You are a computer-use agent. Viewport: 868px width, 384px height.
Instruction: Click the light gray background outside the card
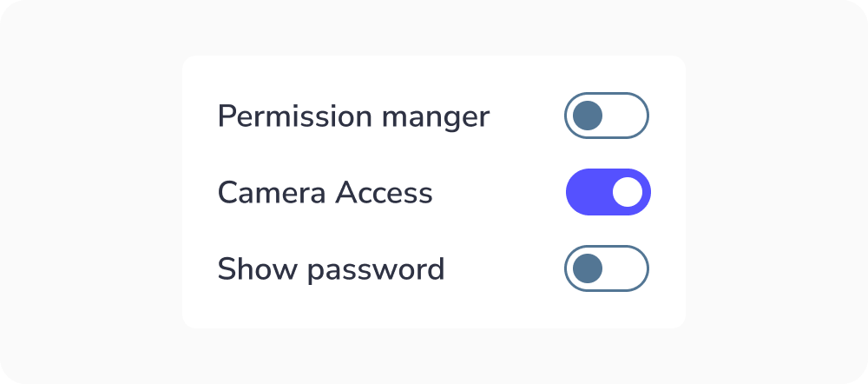(x=87, y=191)
